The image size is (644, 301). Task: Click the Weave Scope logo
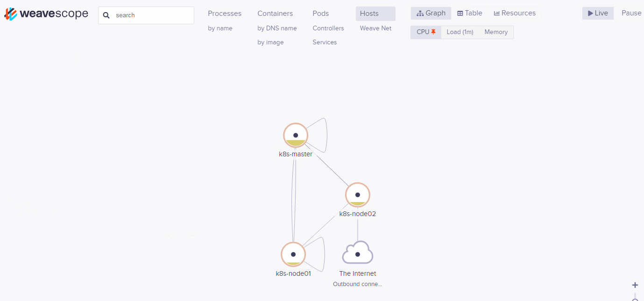click(x=46, y=14)
